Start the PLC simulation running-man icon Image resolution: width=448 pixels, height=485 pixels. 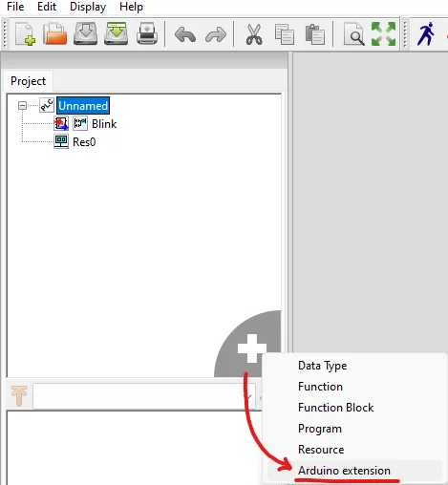point(426,33)
